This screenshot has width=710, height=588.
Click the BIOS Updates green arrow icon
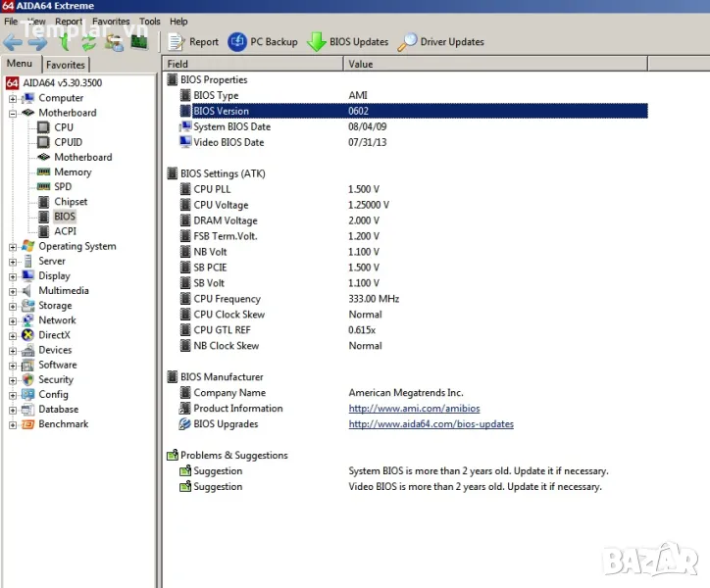click(317, 42)
